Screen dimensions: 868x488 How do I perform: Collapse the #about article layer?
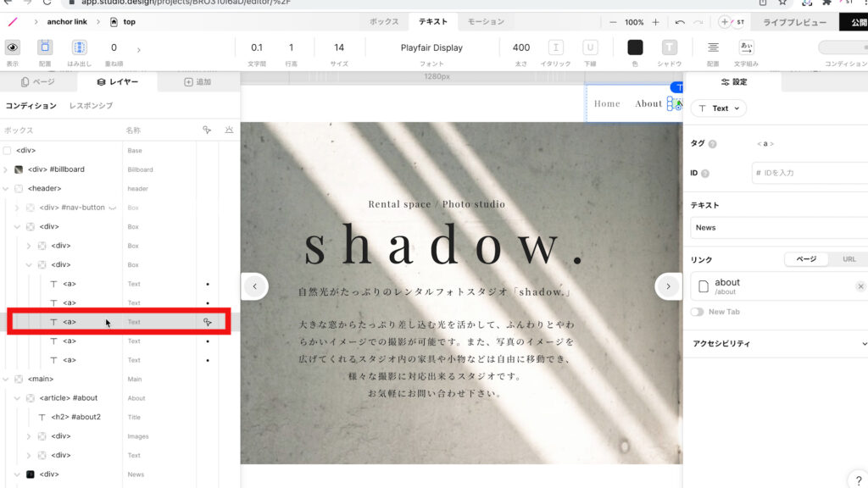(17, 398)
